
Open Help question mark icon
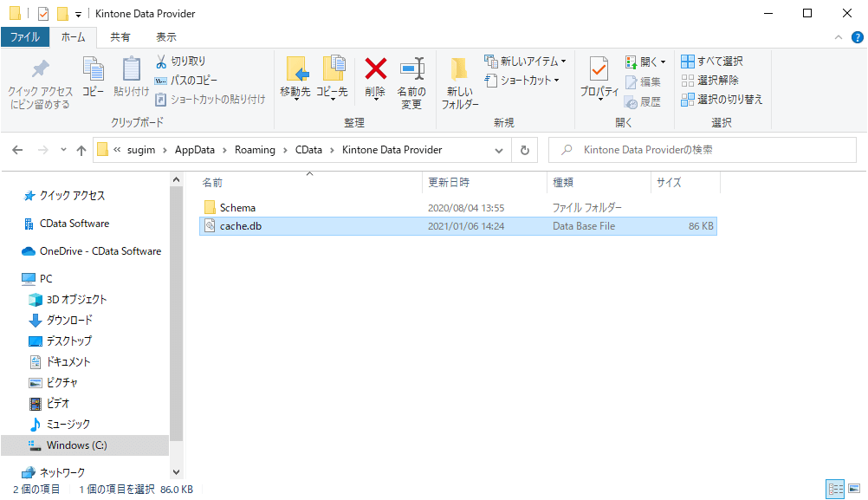point(858,37)
